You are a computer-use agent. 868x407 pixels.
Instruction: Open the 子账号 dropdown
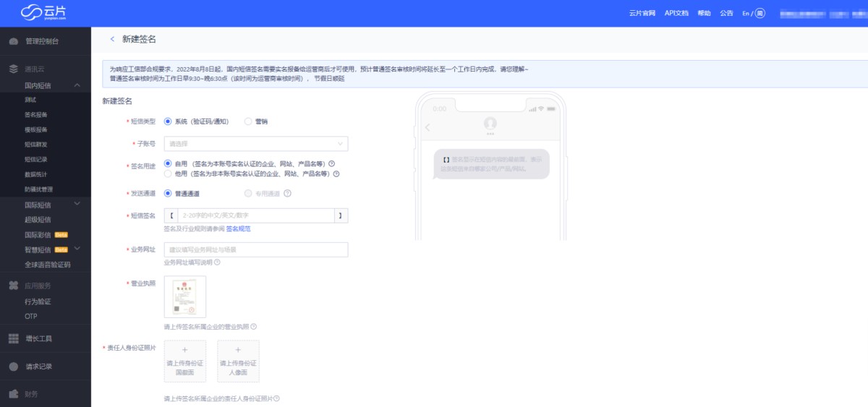pyautogui.click(x=256, y=144)
